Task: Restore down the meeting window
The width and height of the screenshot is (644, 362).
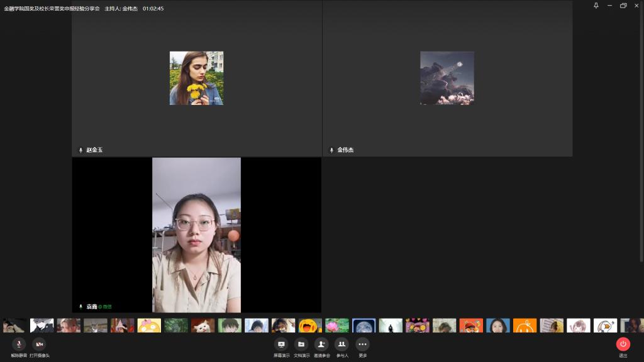Action: point(623,6)
